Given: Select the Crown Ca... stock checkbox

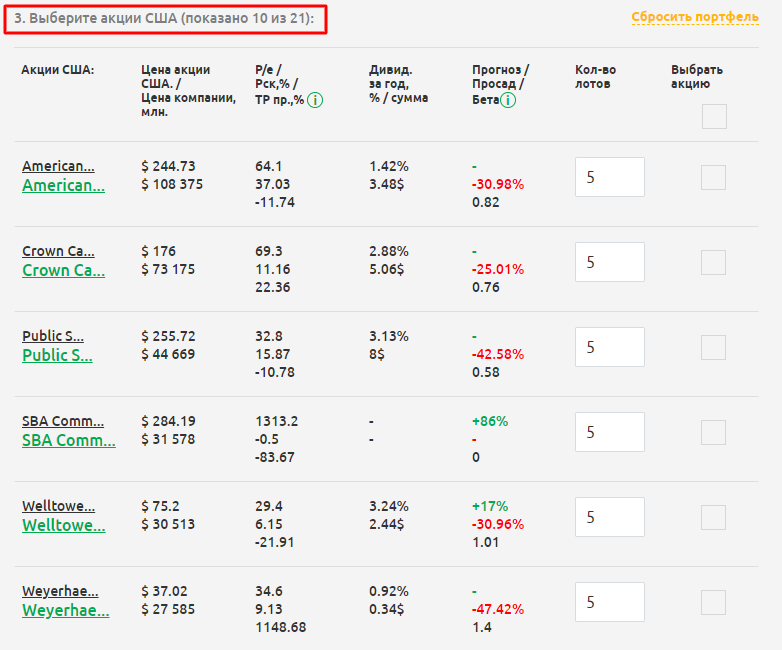Looking at the screenshot, I should click(x=713, y=263).
